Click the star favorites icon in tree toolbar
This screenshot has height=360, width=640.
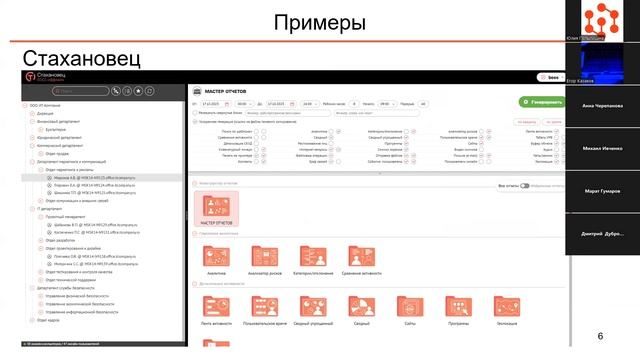pyautogui.click(x=138, y=91)
